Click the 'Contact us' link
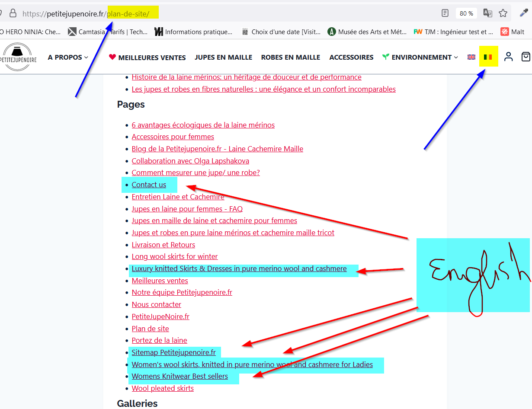This screenshot has height=409, width=532. [x=149, y=185]
